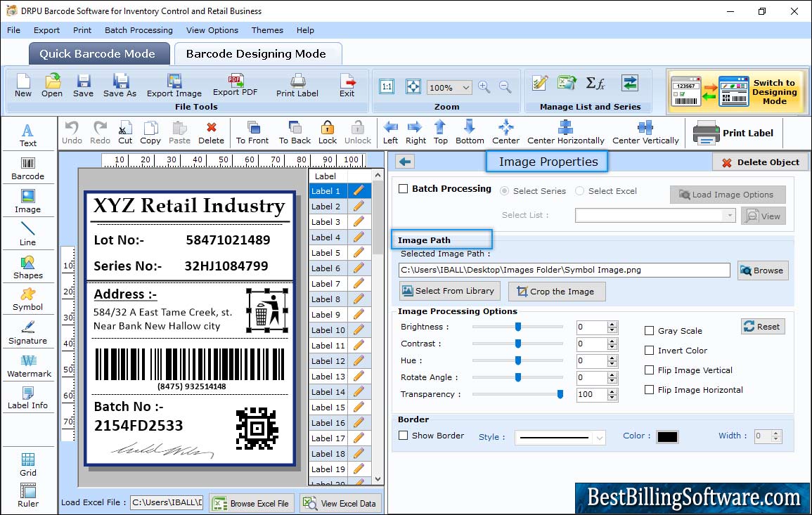
Task: Open the Symbol tool
Action: (28, 299)
